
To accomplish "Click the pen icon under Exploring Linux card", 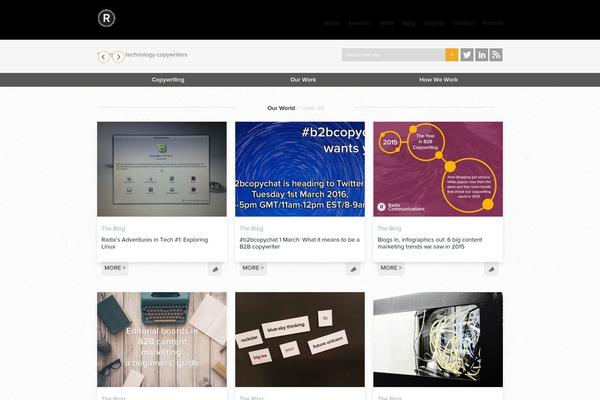I will click(215, 269).
